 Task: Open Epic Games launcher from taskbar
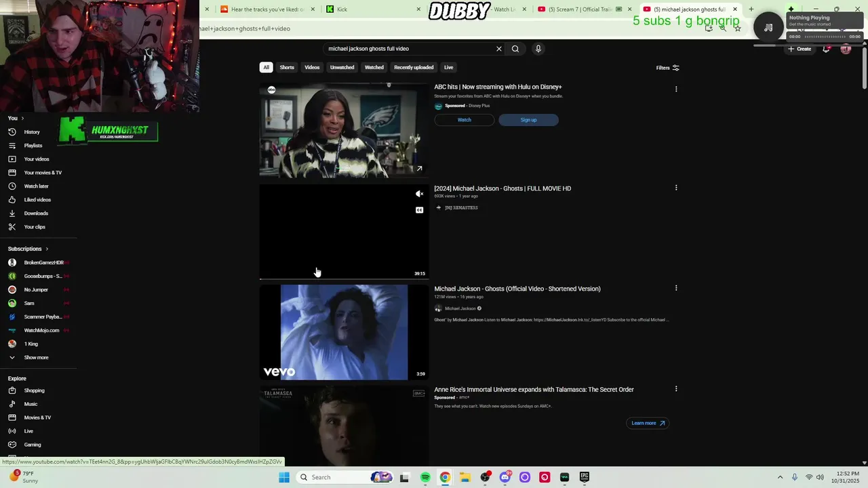point(585,477)
